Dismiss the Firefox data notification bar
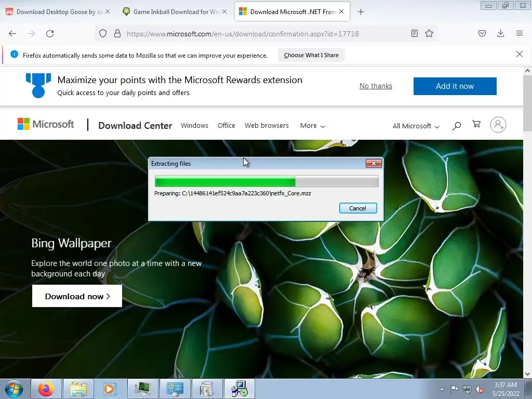The image size is (532, 399). 520,54
